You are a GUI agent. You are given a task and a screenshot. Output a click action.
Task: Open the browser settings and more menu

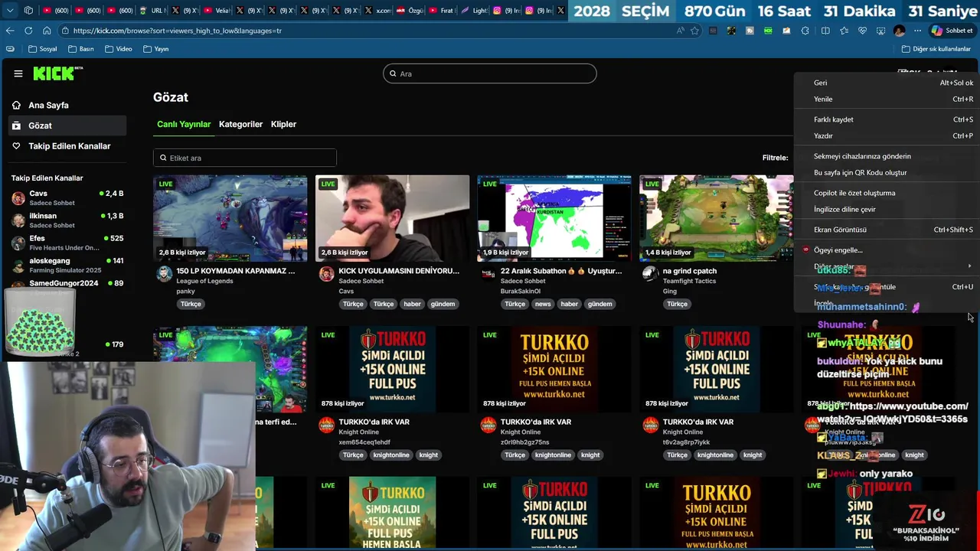click(917, 31)
